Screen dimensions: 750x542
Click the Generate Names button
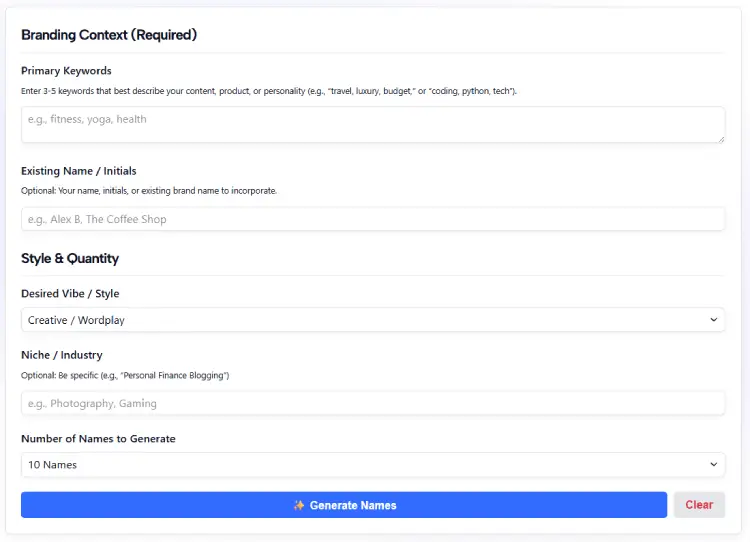pyautogui.click(x=344, y=505)
